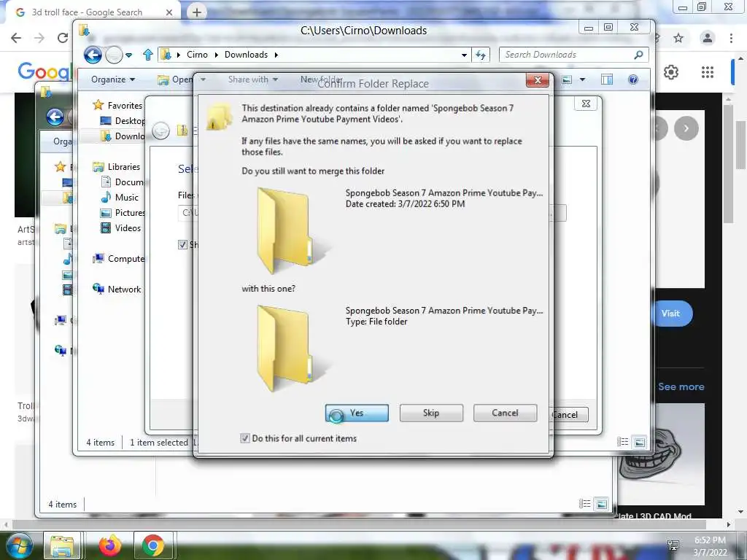Viewport: 747px width, 560px height.
Task: Go back in the rear Explorer window
Action: (x=55, y=117)
